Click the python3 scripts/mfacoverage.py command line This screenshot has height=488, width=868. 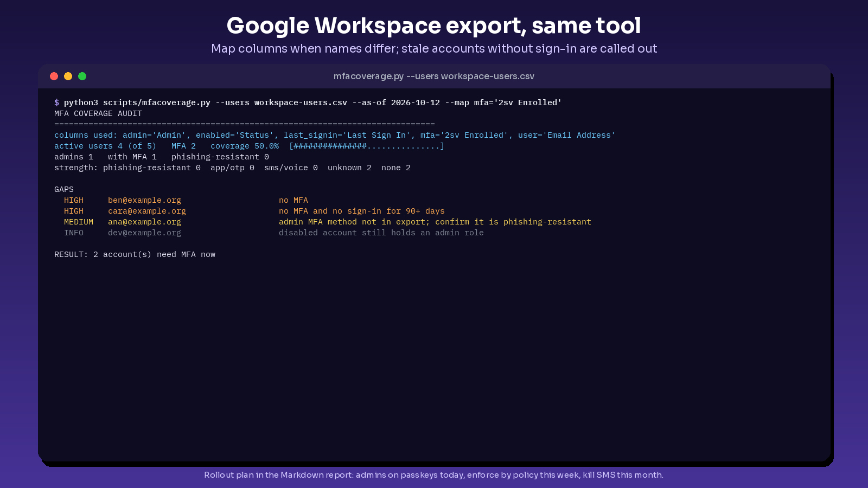[308, 102]
